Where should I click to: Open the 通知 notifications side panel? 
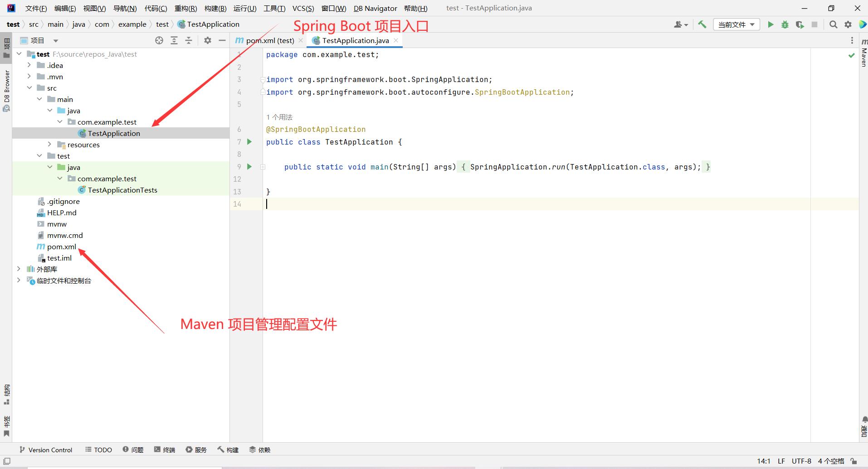tap(864, 426)
